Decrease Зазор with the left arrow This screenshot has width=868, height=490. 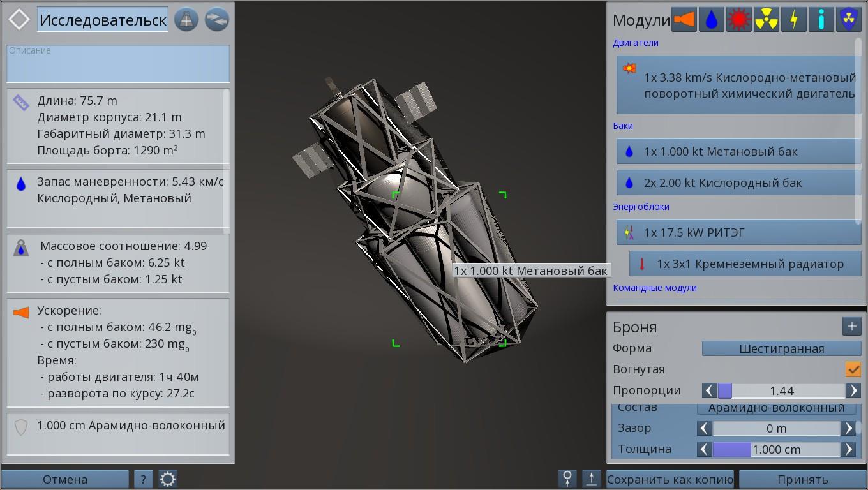[704, 428]
